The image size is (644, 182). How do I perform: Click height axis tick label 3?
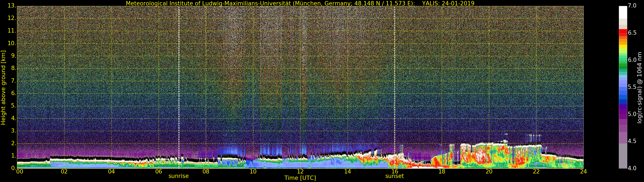pyautogui.click(x=14, y=131)
